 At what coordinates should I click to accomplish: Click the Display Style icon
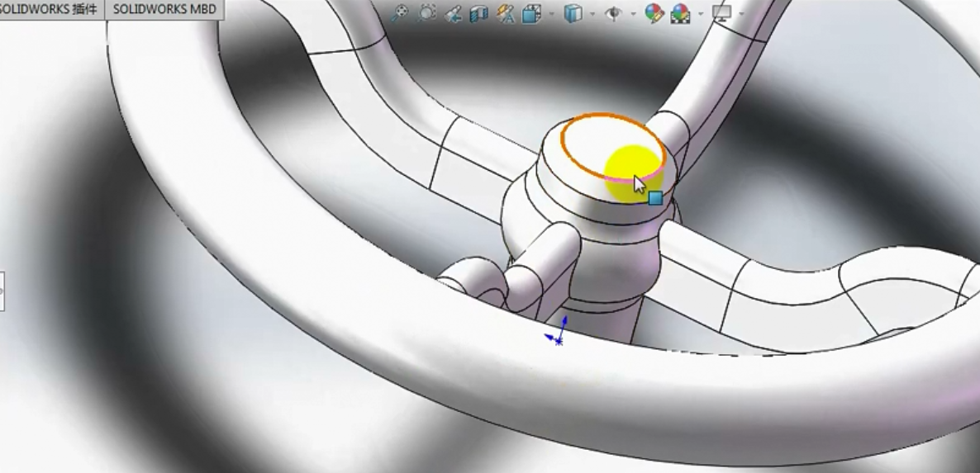[x=572, y=13]
